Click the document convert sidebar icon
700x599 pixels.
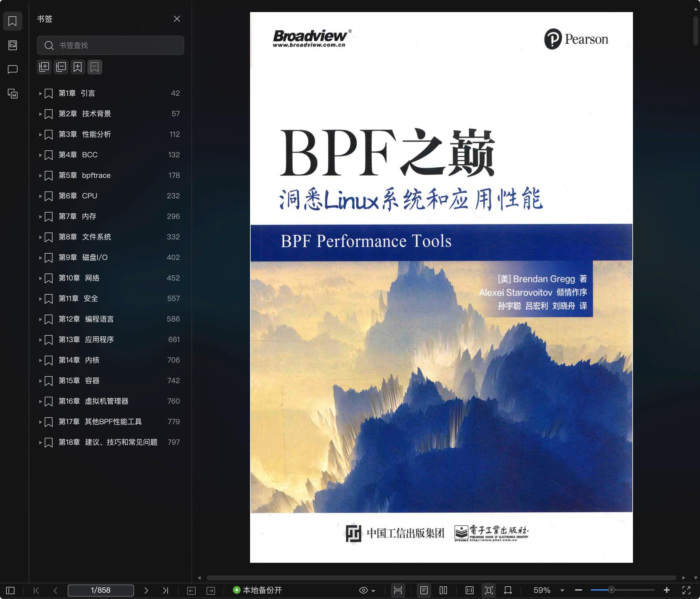(x=12, y=94)
